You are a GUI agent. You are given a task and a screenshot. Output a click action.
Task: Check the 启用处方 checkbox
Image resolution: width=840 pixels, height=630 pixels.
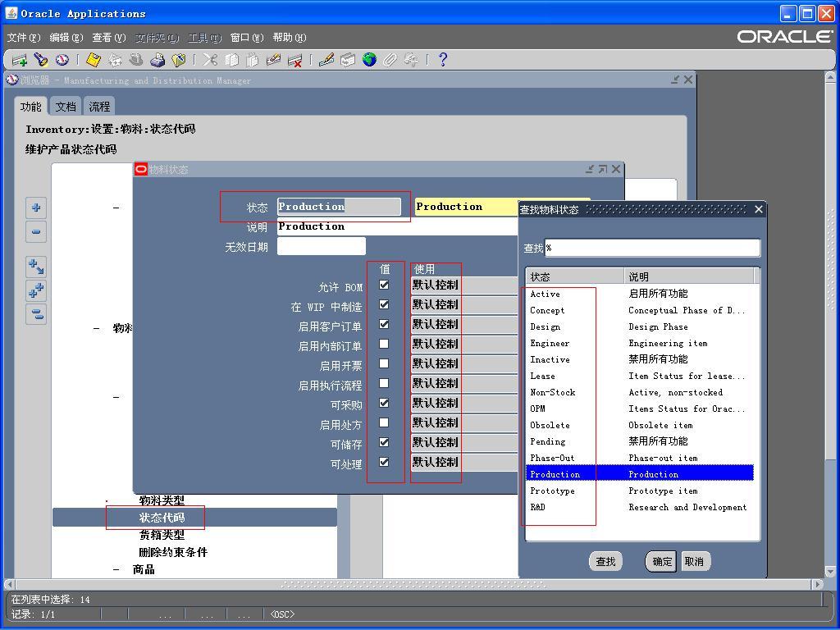384,422
